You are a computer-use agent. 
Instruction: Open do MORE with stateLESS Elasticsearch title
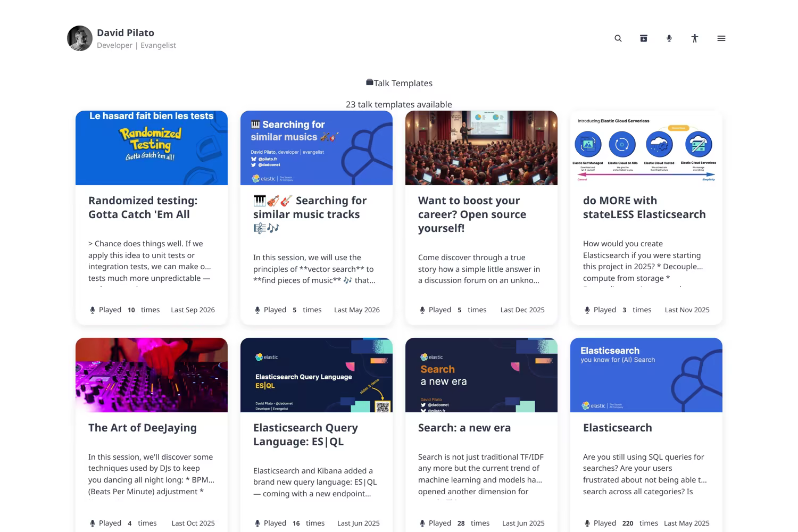(x=644, y=207)
